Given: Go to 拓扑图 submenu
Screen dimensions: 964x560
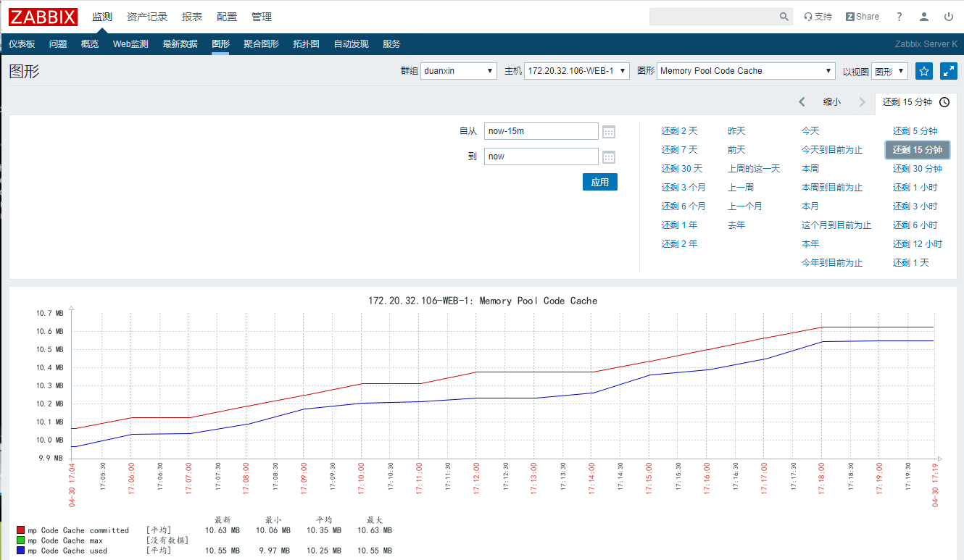Looking at the screenshot, I should tap(306, 44).
